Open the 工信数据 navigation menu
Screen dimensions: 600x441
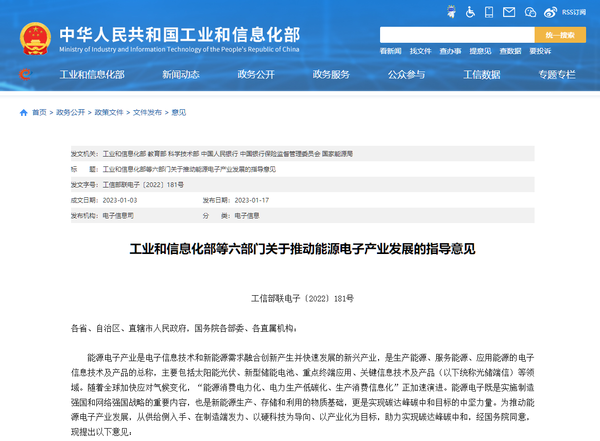pos(482,74)
